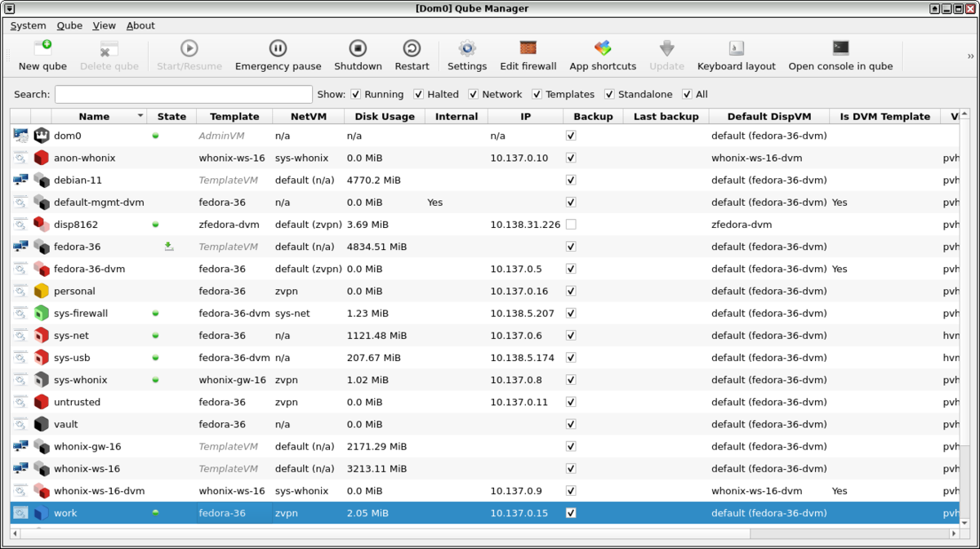Click the disk usage 1121.48 MiB cell
The image size is (980, 549).
click(x=376, y=335)
